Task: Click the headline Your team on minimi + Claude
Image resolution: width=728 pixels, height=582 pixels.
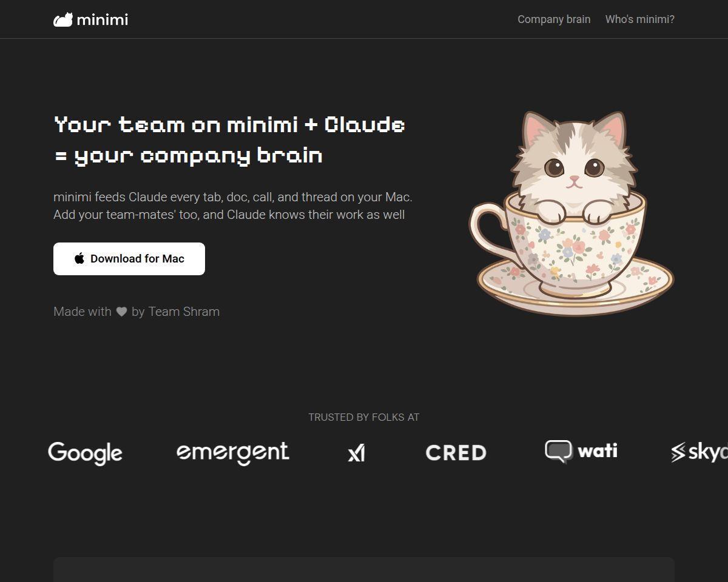Action: [229, 125]
